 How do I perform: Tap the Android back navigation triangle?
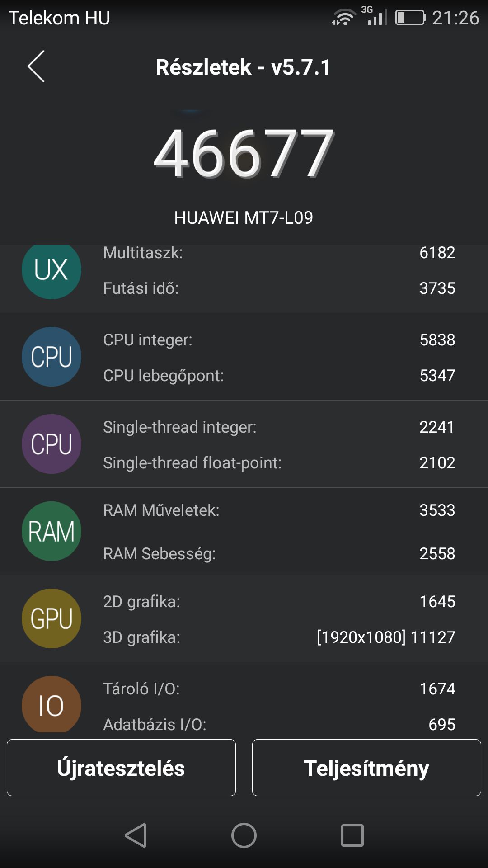(x=136, y=835)
